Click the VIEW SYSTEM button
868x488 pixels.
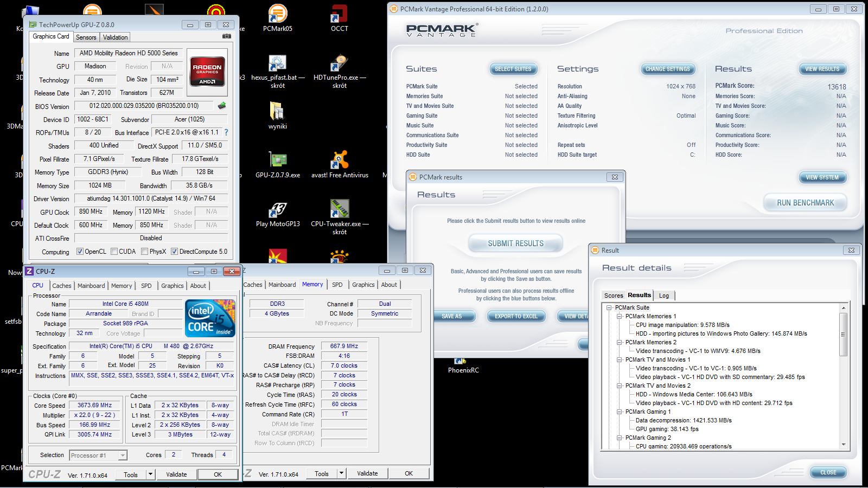click(x=822, y=177)
